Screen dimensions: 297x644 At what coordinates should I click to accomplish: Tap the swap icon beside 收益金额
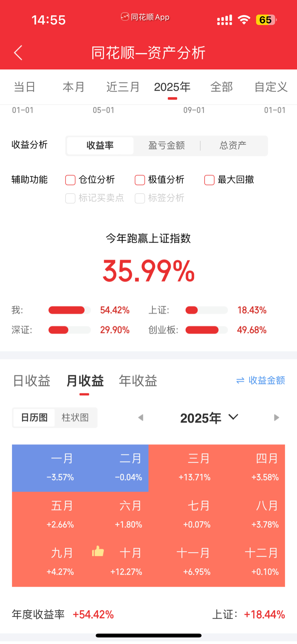click(x=240, y=381)
